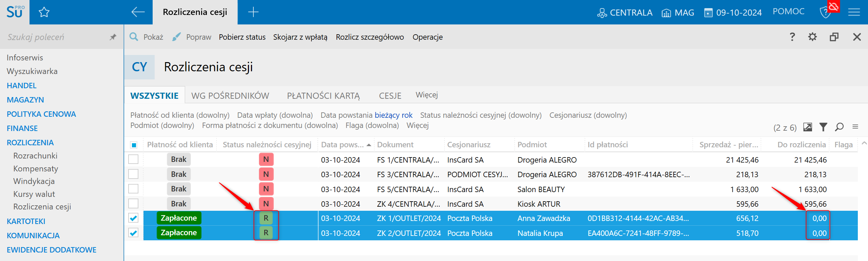Image resolution: width=868 pixels, height=261 pixels.
Task: Open the Operacje dropdown menu
Action: (427, 37)
